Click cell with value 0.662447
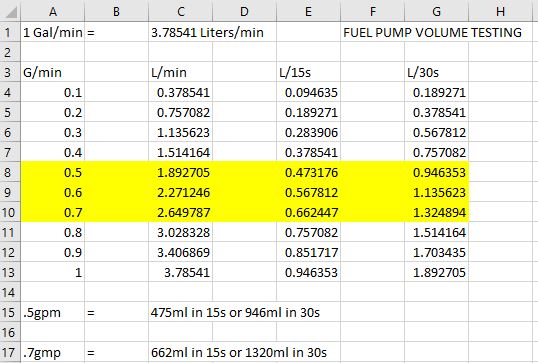538x363 pixels. click(x=308, y=212)
